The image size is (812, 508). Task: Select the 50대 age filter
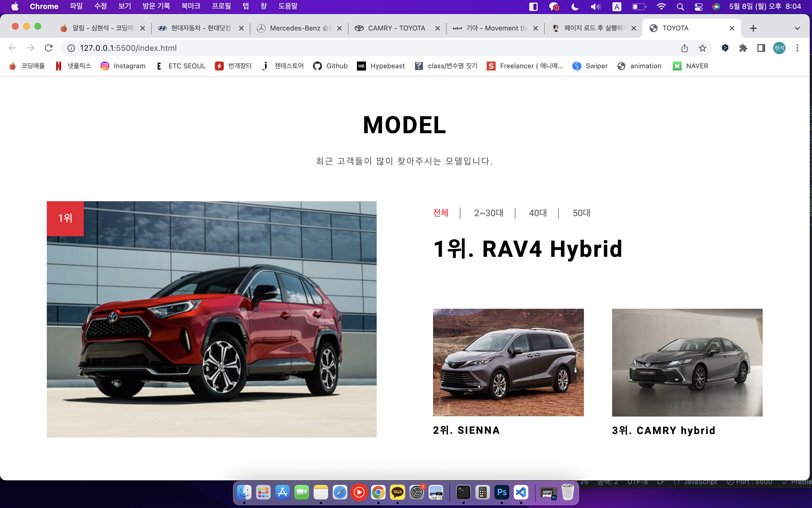click(581, 213)
